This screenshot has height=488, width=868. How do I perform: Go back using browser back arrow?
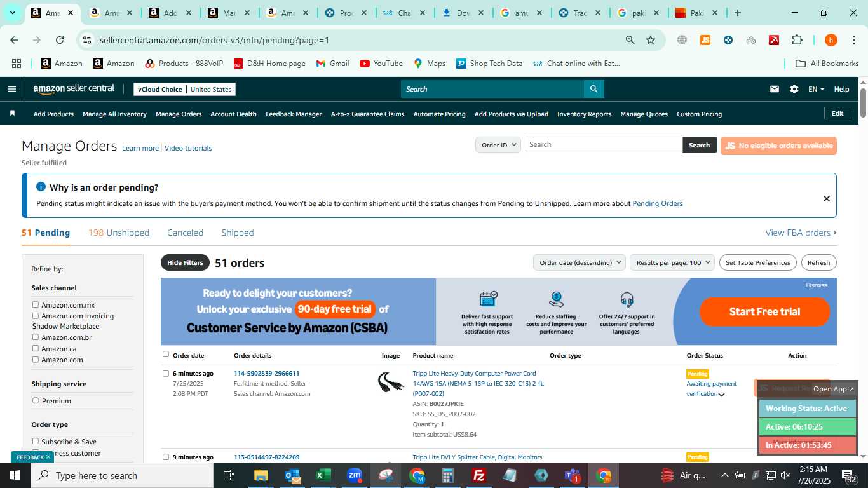pyautogui.click(x=14, y=40)
